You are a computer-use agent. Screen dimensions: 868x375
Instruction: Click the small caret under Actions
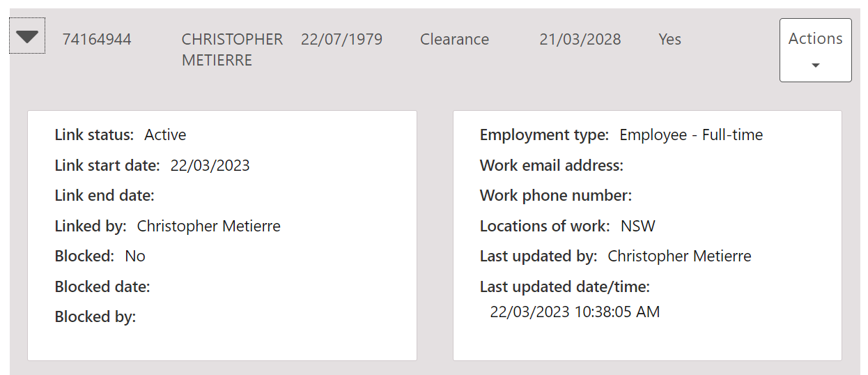click(x=816, y=66)
